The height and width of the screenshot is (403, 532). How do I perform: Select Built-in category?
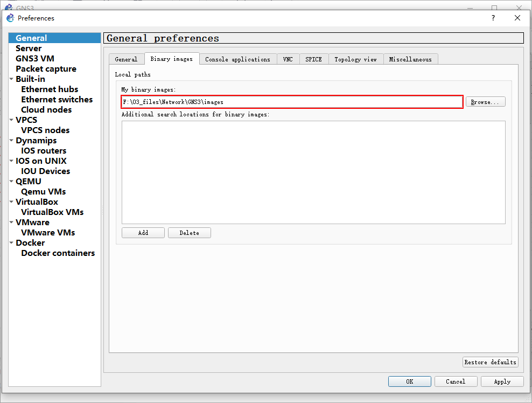click(30, 79)
